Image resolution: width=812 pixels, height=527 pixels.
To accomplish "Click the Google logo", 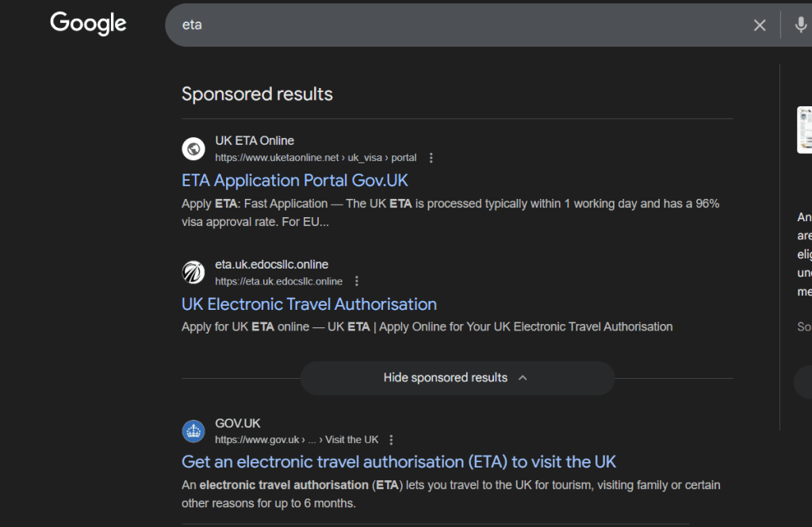I will [87, 24].
